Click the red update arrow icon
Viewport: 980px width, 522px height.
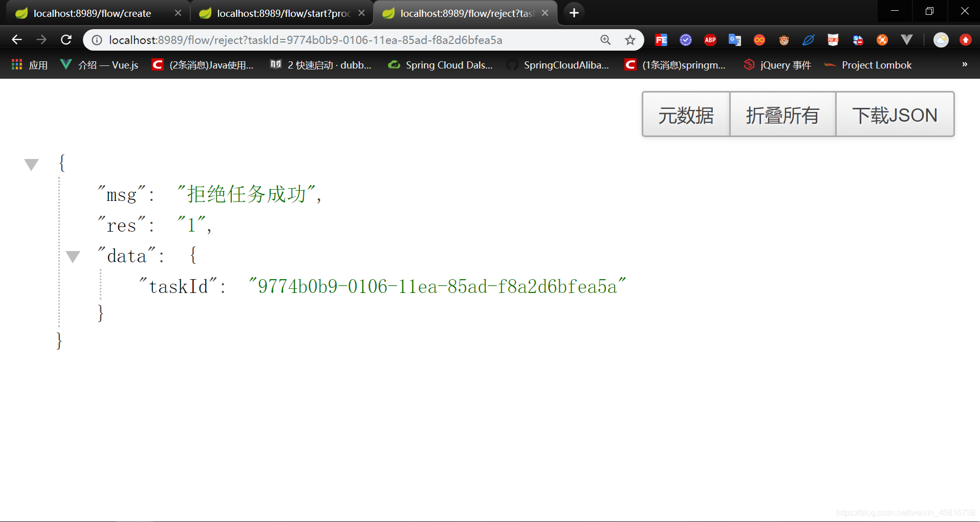pos(966,40)
